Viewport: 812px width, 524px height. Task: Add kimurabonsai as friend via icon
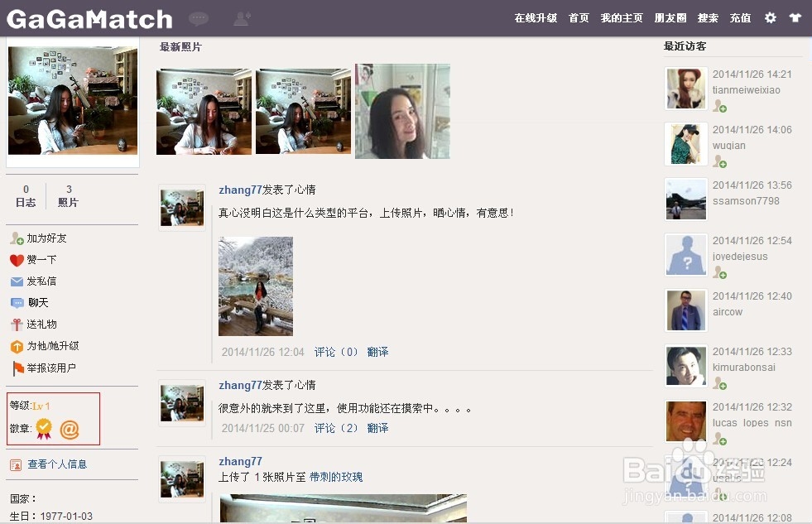click(720, 383)
